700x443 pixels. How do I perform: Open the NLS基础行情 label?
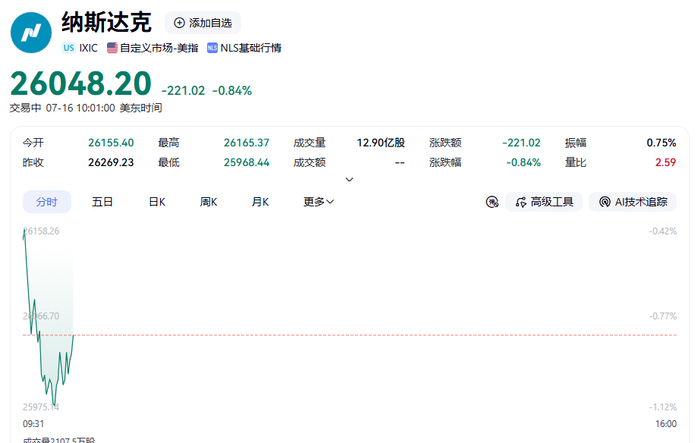pos(250,48)
